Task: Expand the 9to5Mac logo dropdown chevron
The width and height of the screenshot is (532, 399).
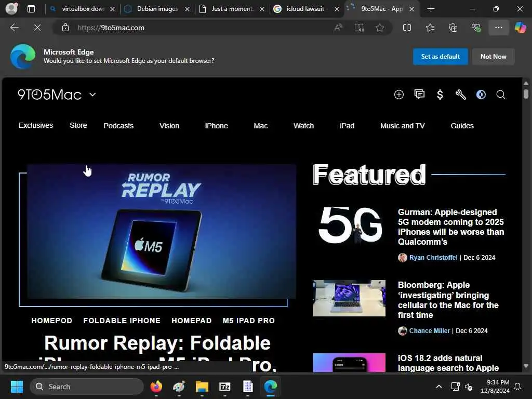Action: click(x=92, y=95)
